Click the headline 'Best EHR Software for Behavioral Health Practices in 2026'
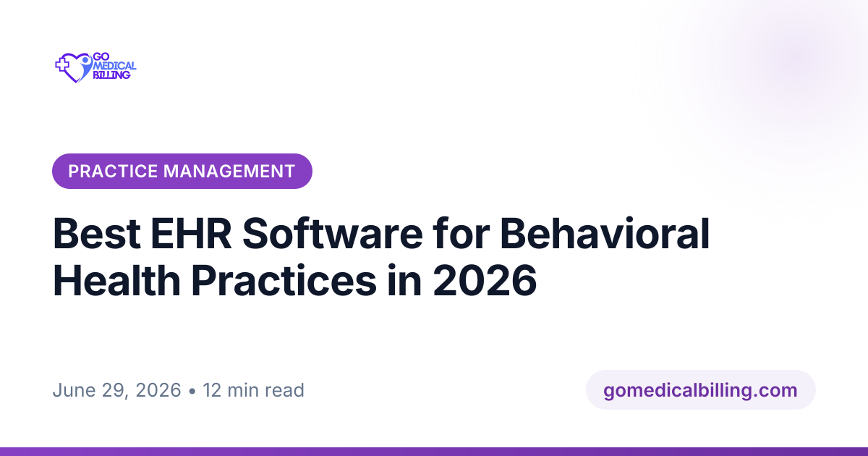 tap(381, 258)
